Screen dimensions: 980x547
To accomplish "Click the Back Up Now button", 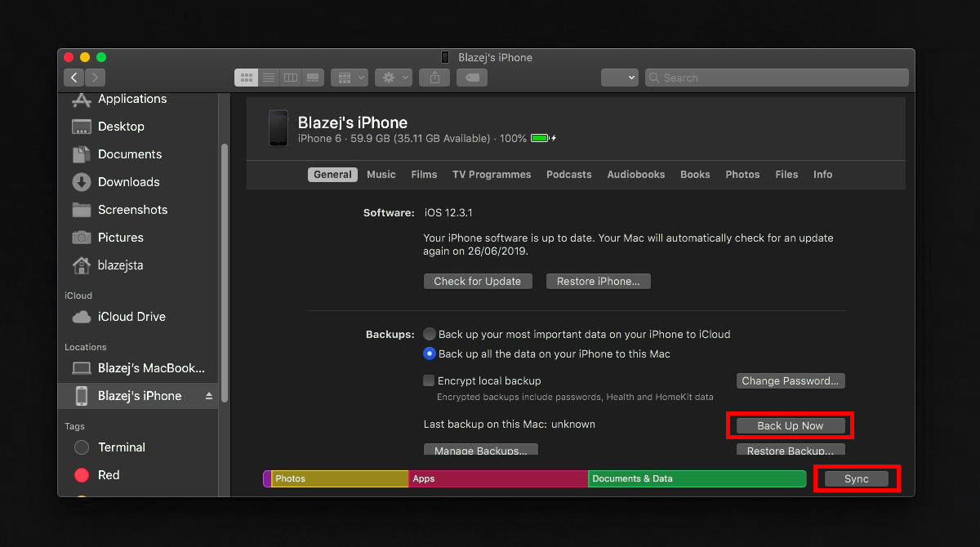I will (791, 426).
